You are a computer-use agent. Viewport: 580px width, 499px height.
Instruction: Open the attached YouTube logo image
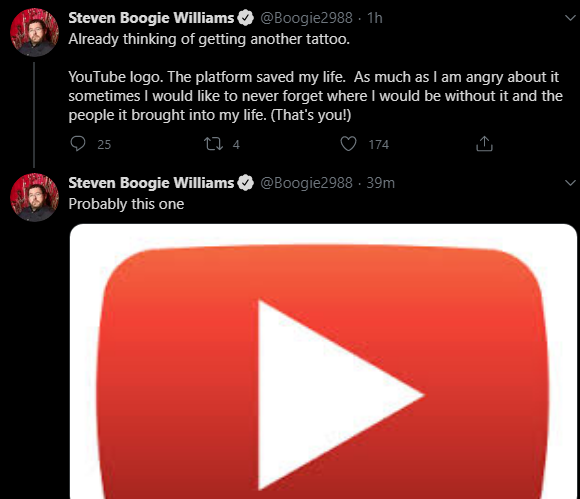click(x=323, y=361)
